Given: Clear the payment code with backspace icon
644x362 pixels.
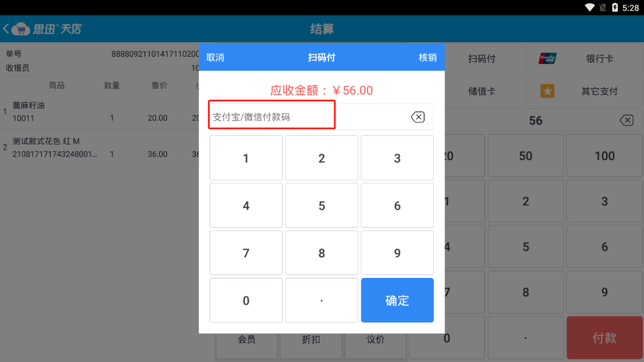Looking at the screenshot, I should point(418,117).
